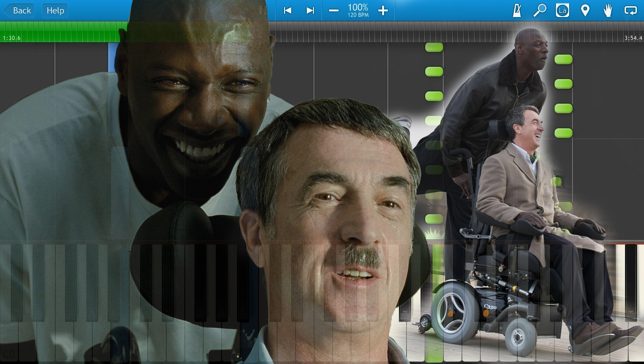Click the elapsed time 1:30.6

[12, 38]
